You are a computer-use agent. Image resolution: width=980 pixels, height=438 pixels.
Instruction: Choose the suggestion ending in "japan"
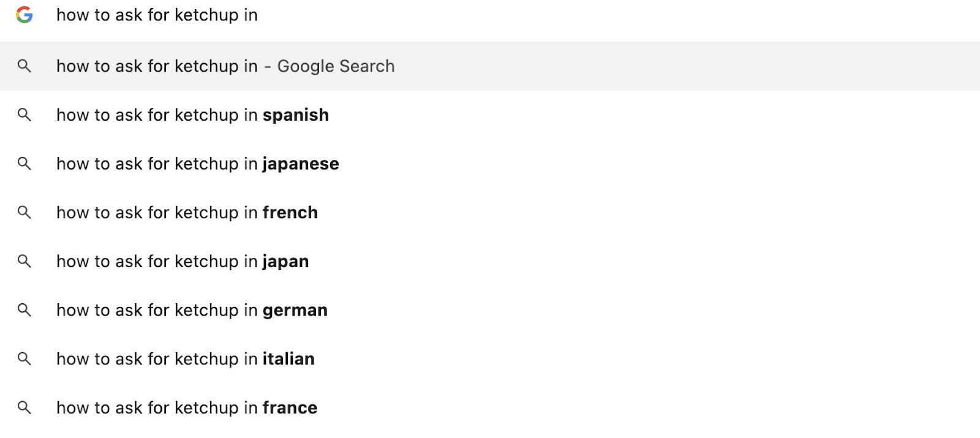(x=183, y=262)
